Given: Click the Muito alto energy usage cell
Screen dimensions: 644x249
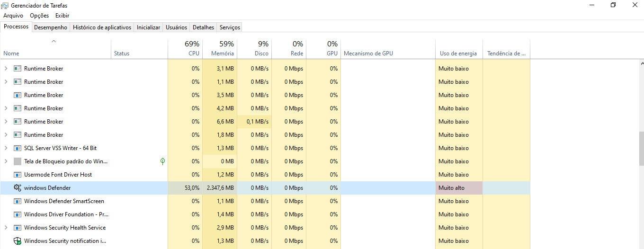Looking at the screenshot, I should pos(459,188).
